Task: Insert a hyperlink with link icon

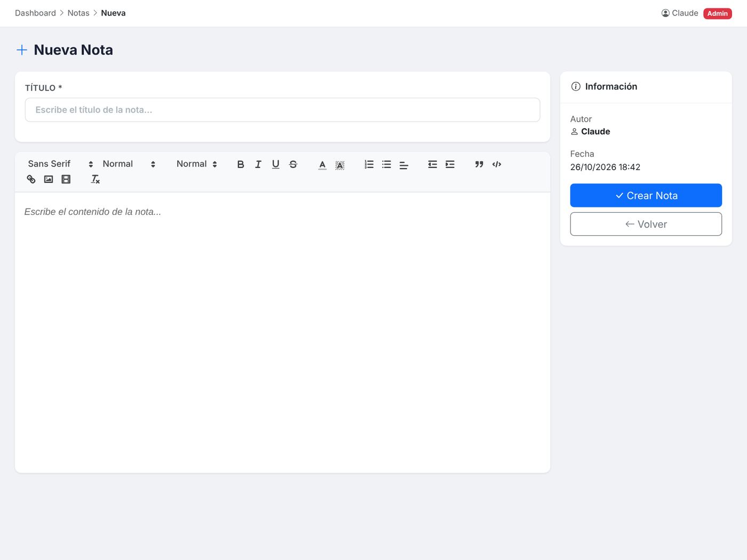Action: (x=31, y=179)
